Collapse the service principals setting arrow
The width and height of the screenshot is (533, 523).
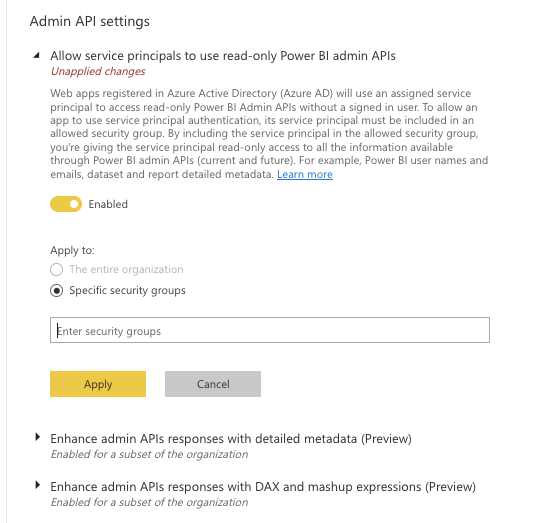point(36,55)
